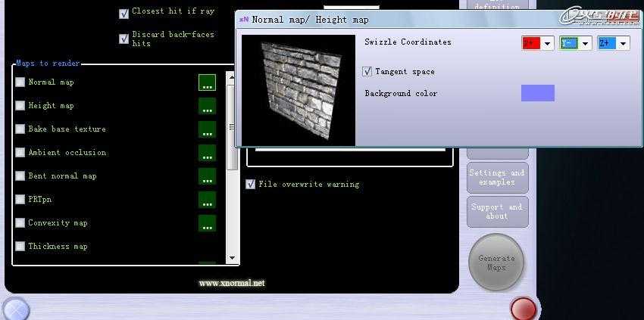Enable Ambient occlusion checkbox
The image size is (644, 320).
pos(20,153)
